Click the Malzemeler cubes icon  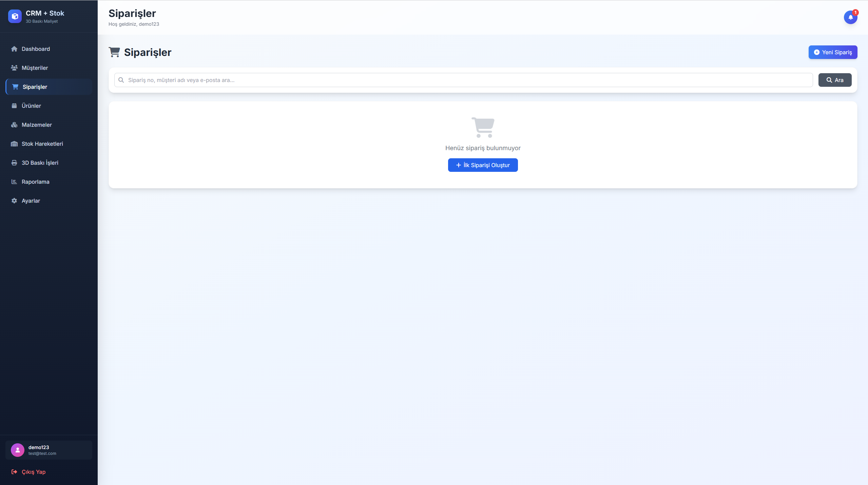[14, 125]
